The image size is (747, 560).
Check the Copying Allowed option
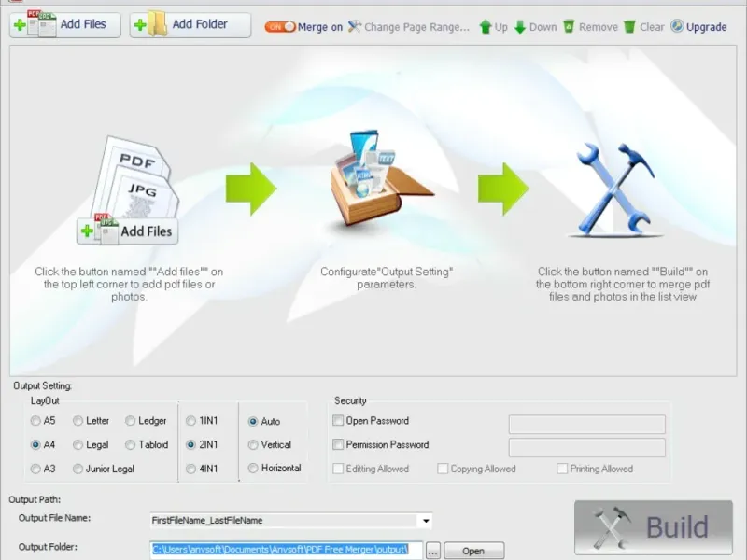coord(443,469)
